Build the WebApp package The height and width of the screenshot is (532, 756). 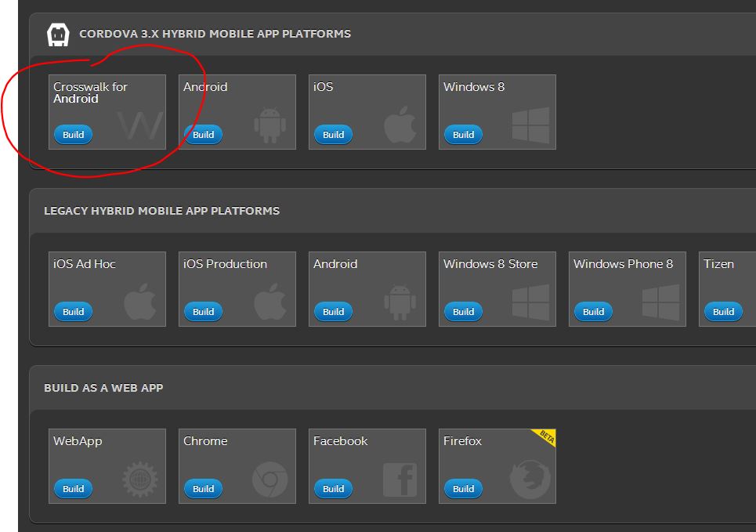point(74,489)
